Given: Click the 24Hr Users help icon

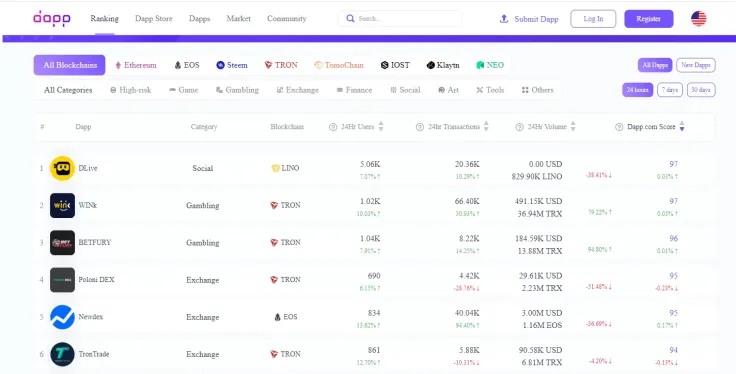Looking at the screenshot, I should [333, 127].
